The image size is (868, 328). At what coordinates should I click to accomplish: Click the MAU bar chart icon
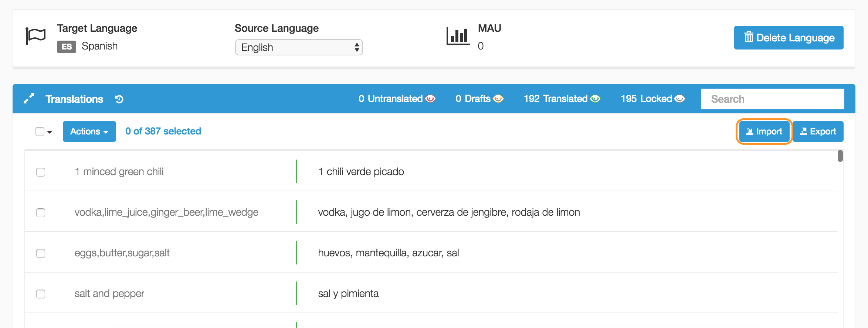458,36
